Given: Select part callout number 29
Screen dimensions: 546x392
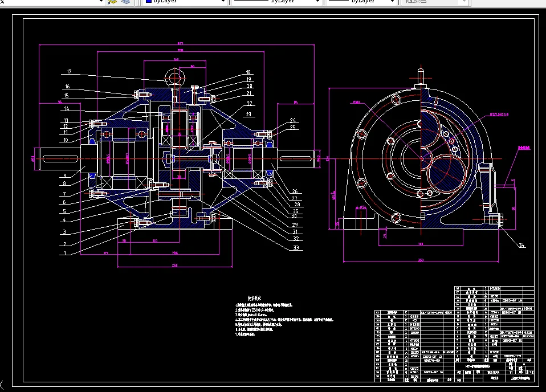Looking at the screenshot, I should [x=295, y=224].
